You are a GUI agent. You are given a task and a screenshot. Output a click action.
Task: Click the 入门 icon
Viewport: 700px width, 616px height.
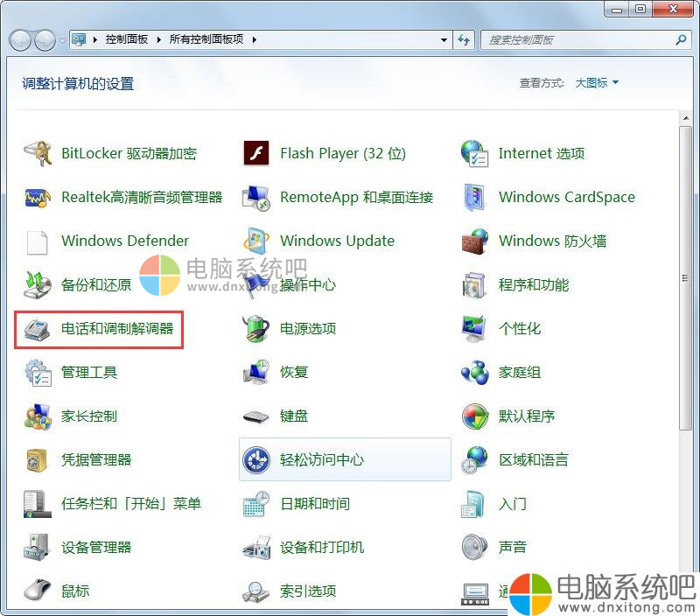coord(473,503)
